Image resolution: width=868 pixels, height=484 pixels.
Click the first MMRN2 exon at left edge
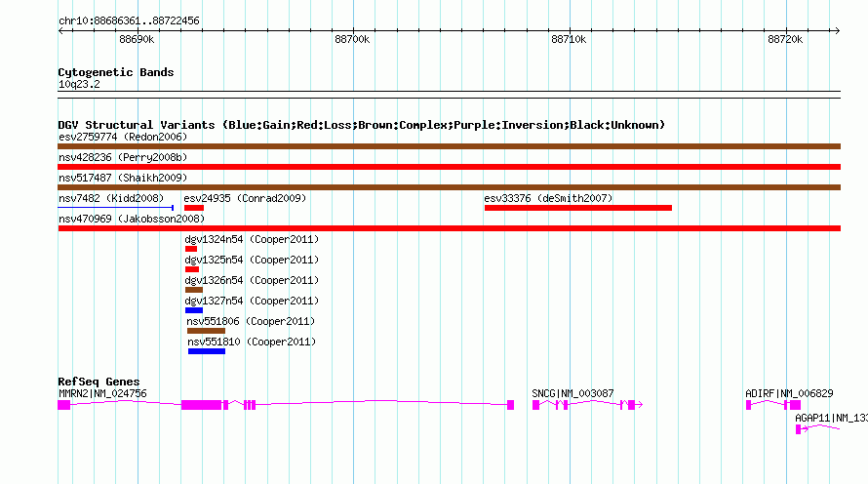tap(64, 405)
